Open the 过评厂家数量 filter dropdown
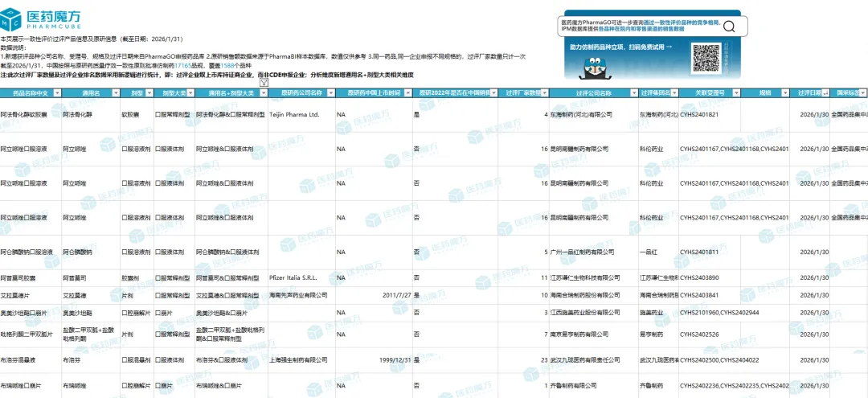Screen dimensions: 868x398 [x=544, y=93]
